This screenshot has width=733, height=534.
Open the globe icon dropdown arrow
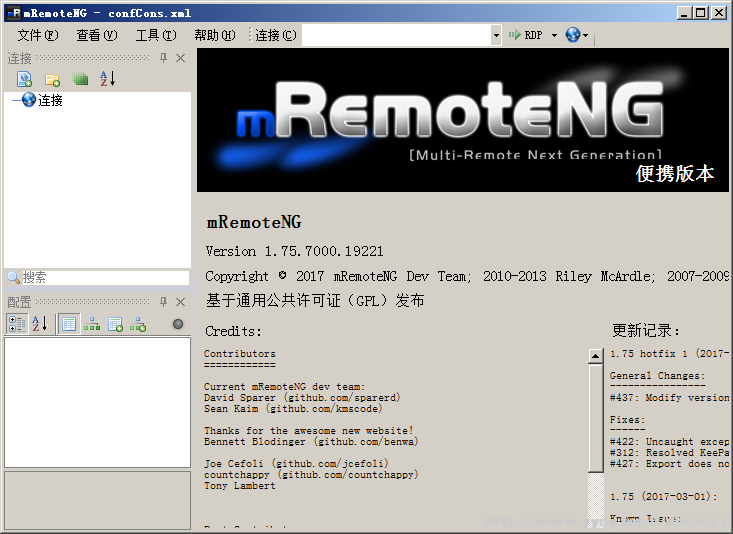[x=585, y=35]
